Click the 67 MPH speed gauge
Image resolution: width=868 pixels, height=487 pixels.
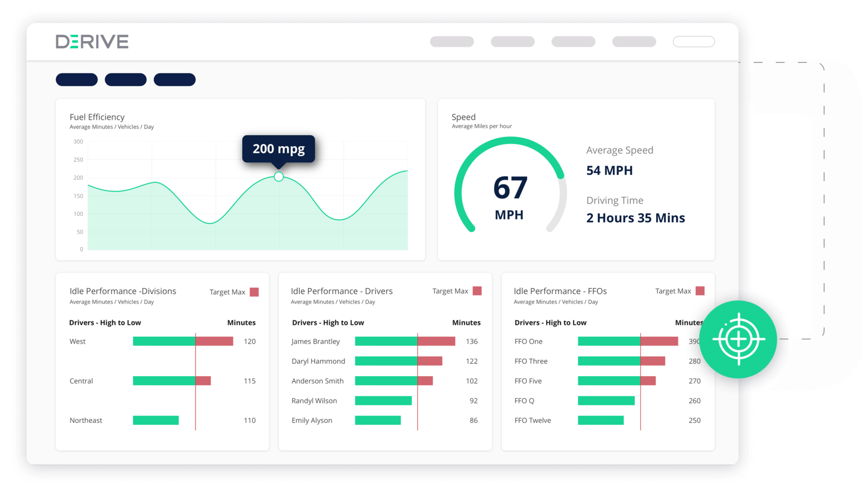pos(510,190)
